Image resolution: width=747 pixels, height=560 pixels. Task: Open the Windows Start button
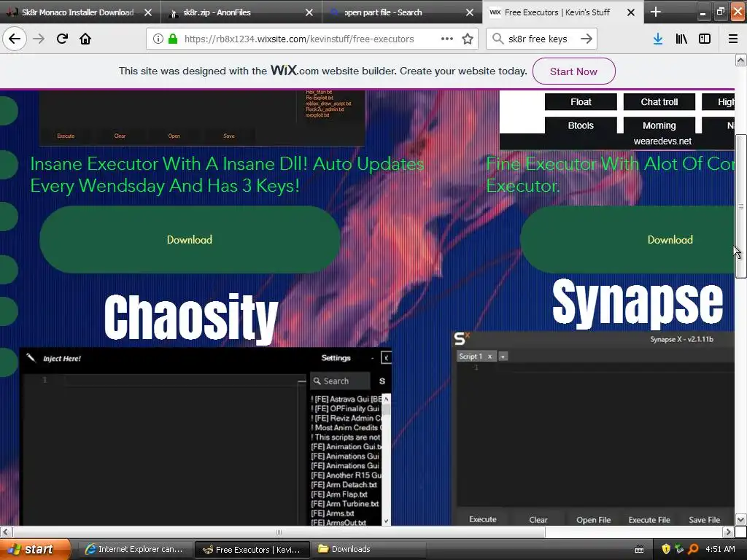tap(34, 549)
